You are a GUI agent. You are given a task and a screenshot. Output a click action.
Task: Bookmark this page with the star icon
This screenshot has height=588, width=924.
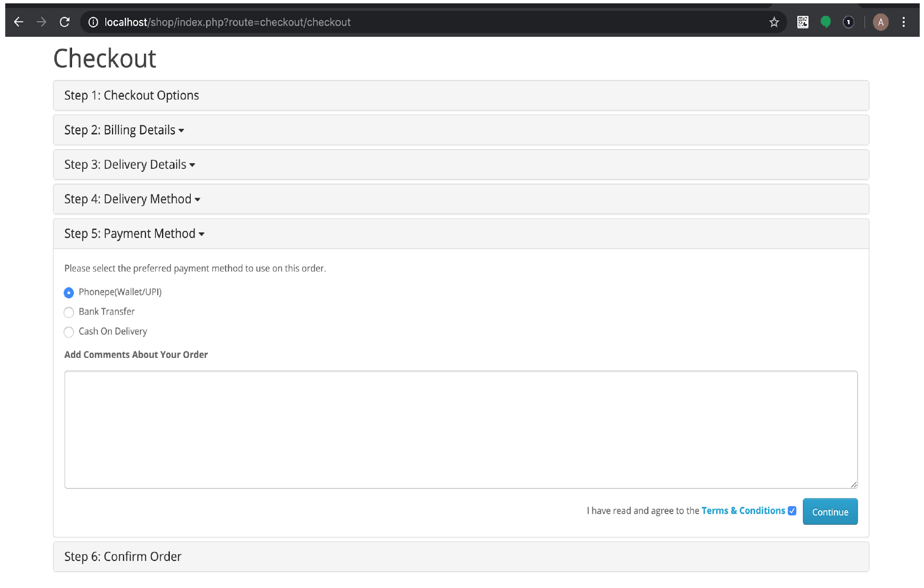(x=774, y=22)
